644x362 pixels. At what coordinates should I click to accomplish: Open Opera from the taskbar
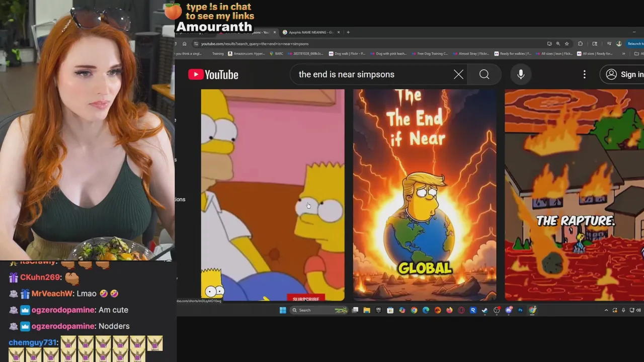point(461,310)
